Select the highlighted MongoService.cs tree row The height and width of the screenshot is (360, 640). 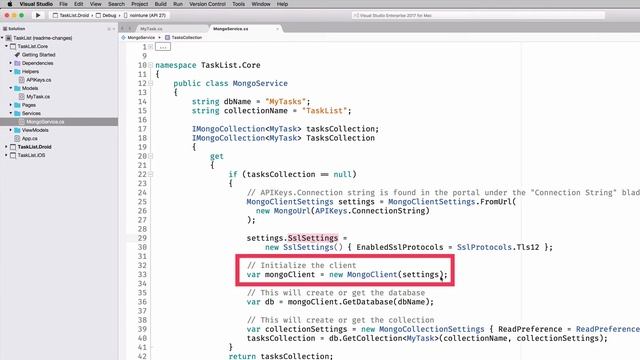(x=59, y=122)
